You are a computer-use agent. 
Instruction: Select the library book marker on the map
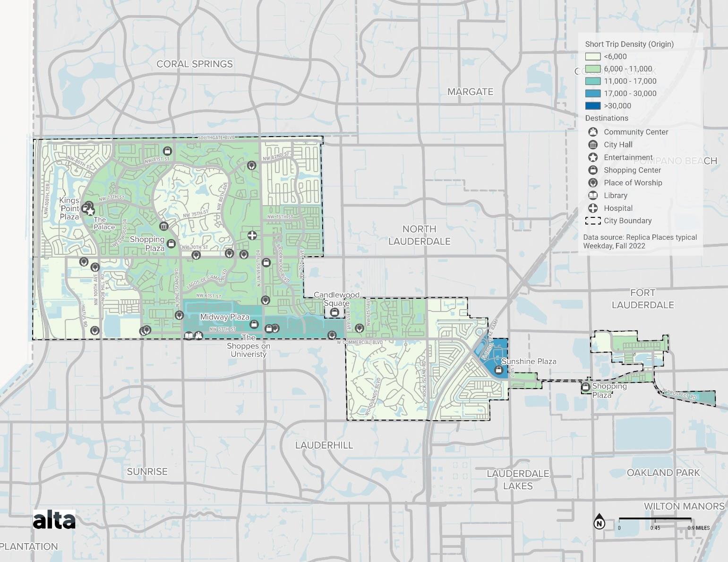189,336
